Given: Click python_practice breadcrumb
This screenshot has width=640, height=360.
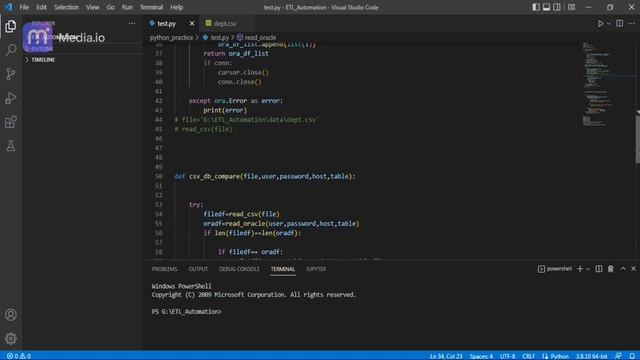Looking at the screenshot, I should point(171,38).
